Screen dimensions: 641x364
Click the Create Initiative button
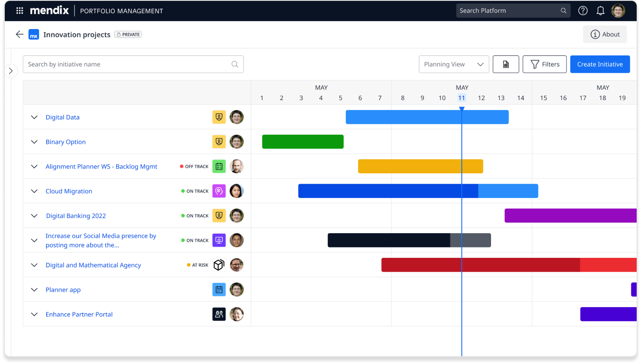pyautogui.click(x=600, y=64)
